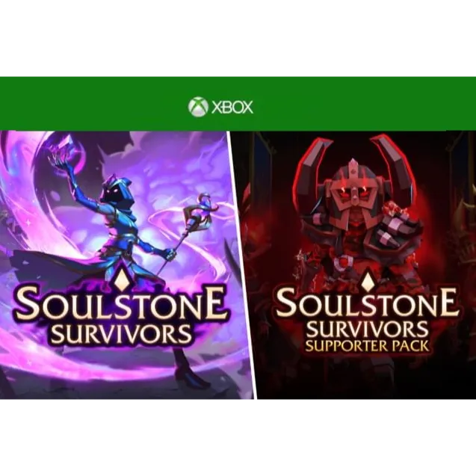Open the Supporter Pack cover art

pyautogui.click(x=366, y=265)
